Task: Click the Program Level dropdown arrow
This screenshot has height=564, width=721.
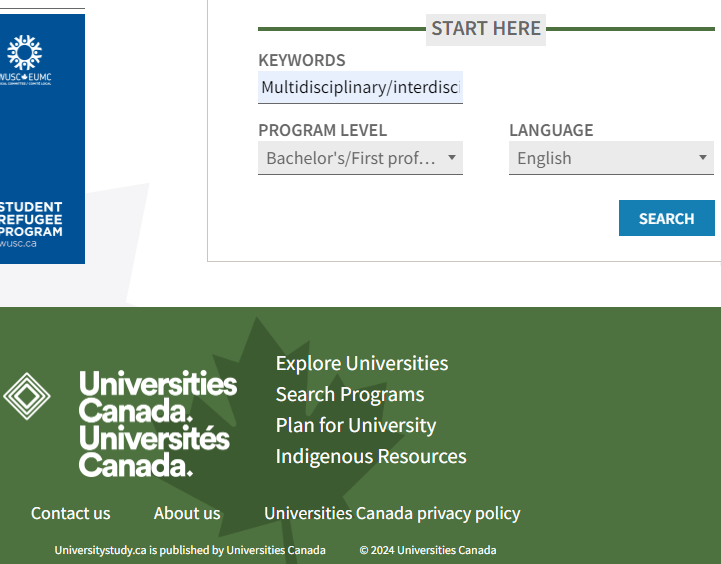Action: pos(452,158)
